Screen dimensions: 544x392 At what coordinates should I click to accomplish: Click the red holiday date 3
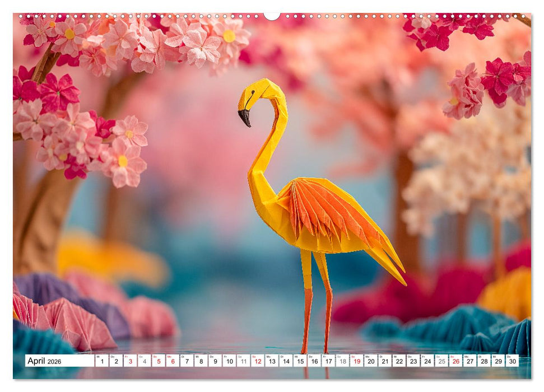click(x=129, y=360)
